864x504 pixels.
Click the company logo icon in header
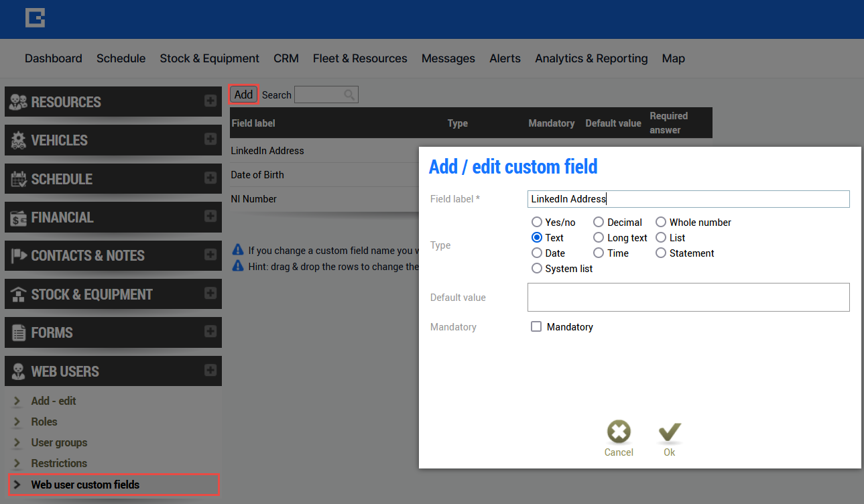35,18
